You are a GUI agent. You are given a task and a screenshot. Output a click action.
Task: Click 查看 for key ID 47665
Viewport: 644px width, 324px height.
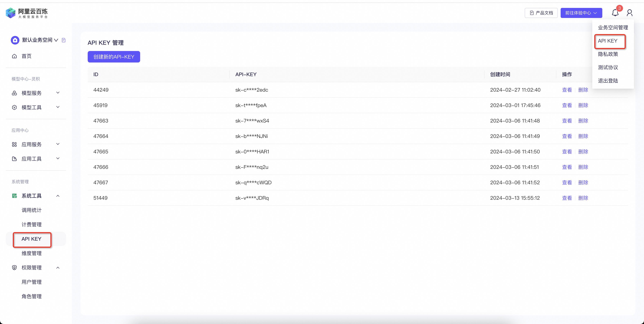(567, 152)
